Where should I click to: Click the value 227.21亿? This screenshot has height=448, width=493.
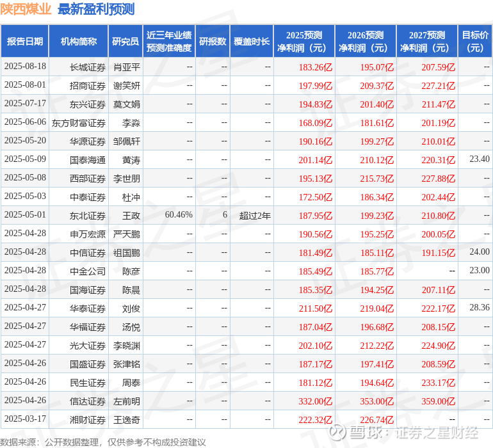click(x=439, y=86)
